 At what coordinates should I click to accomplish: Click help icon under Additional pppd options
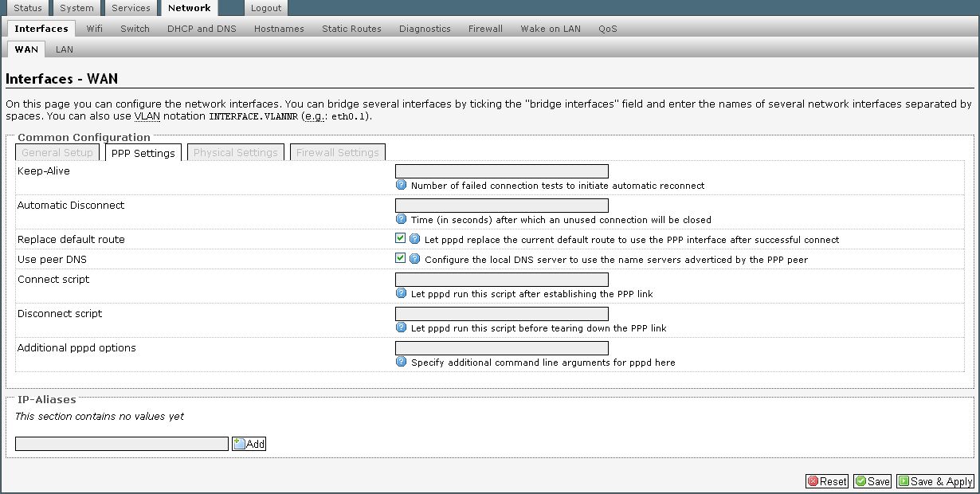pyautogui.click(x=402, y=362)
